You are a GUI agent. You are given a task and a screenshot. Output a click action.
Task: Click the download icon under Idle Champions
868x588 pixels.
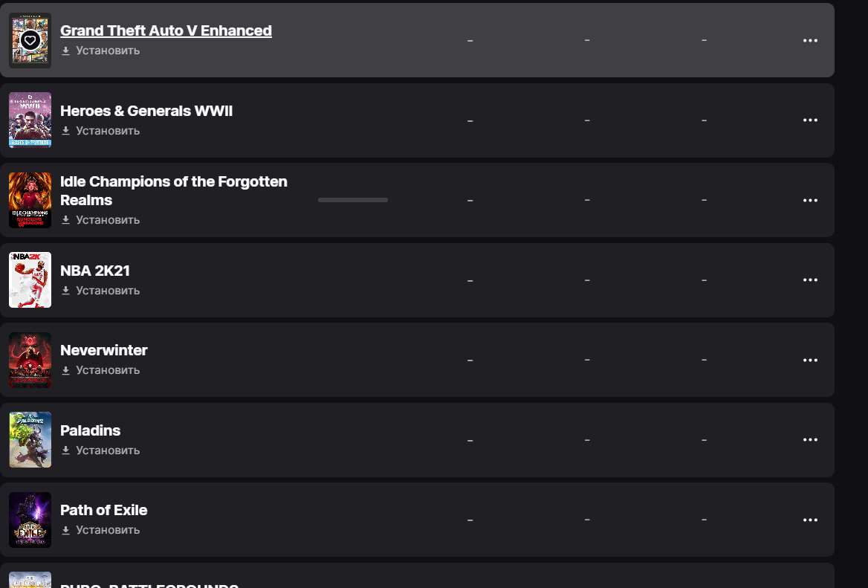65,220
